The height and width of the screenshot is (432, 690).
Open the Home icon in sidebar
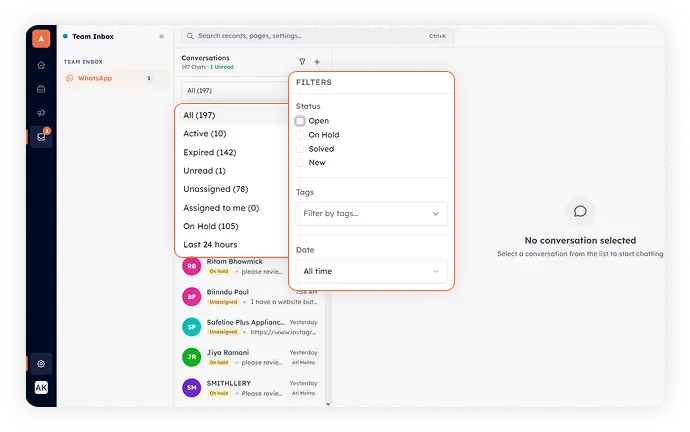(x=41, y=65)
